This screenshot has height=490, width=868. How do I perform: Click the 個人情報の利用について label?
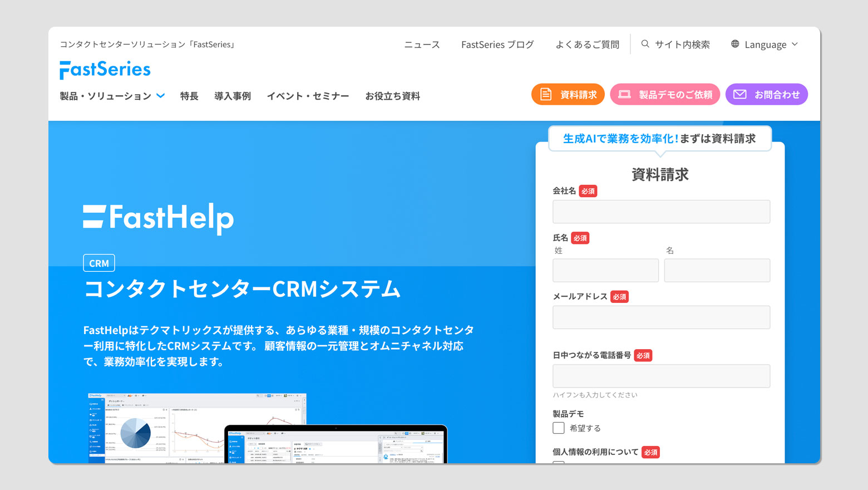click(595, 452)
